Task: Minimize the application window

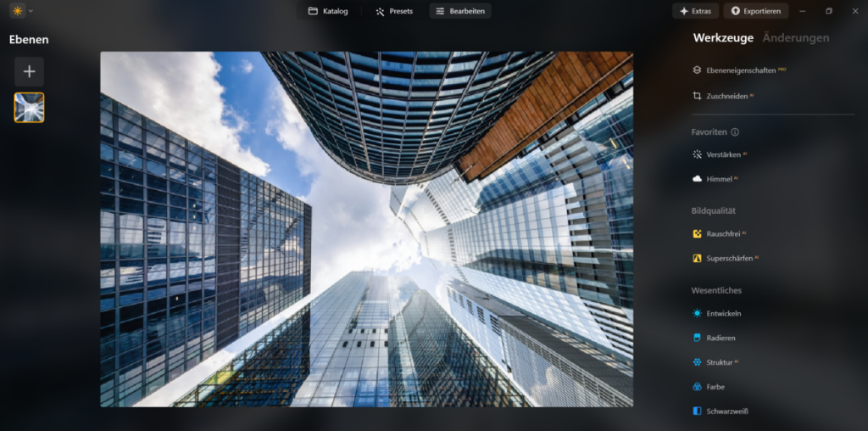Action: pyautogui.click(x=802, y=11)
